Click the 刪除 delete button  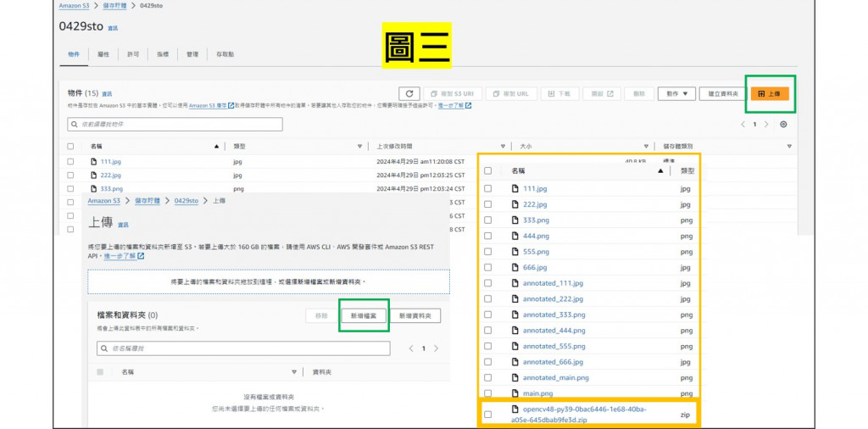(x=639, y=93)
